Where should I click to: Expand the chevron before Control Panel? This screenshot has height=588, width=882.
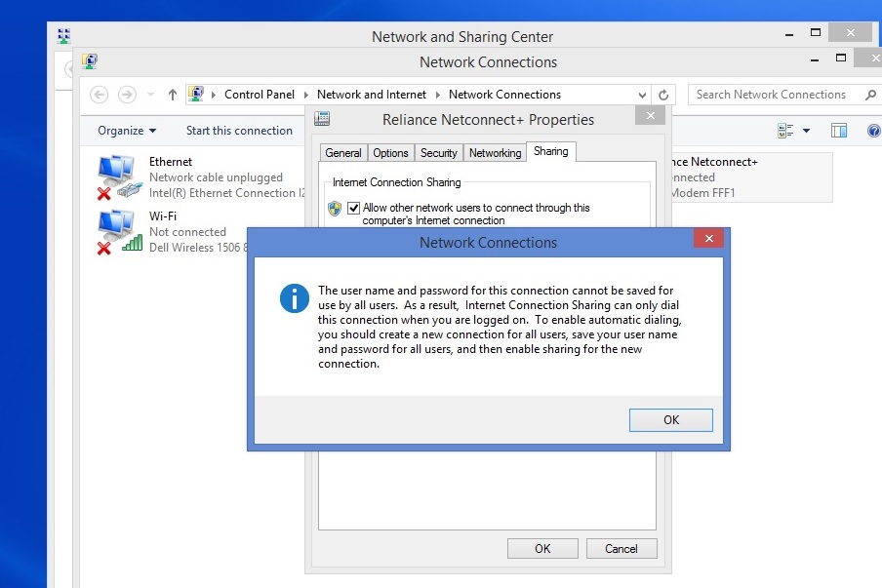[x=214, y=95]
